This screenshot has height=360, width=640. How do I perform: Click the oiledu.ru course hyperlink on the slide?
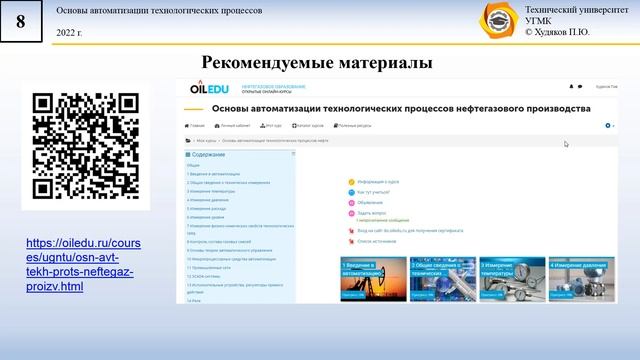pos(83,264)
